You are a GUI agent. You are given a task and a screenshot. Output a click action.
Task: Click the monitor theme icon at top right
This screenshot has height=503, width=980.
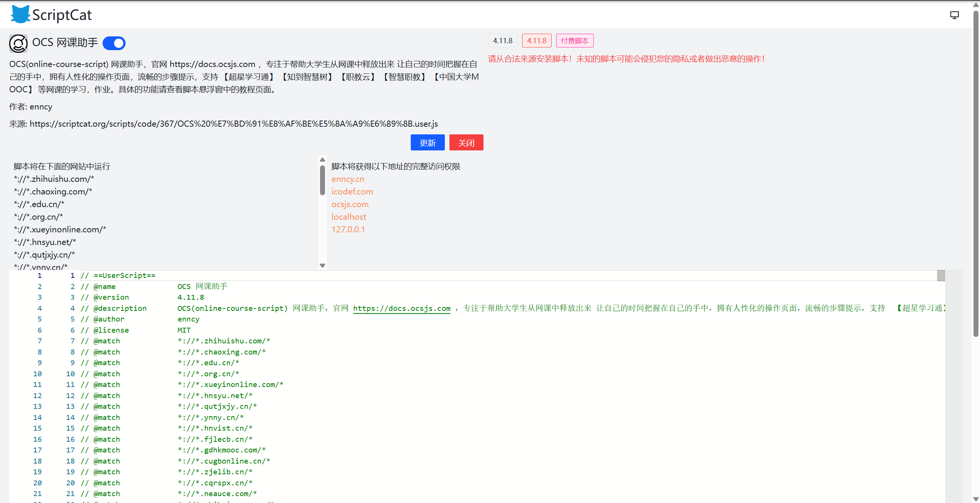(x=954, y=15)
